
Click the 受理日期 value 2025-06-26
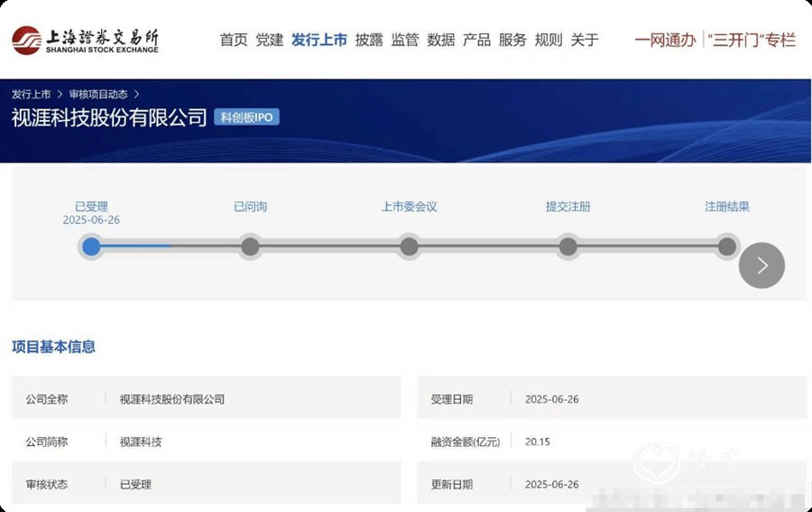(x=552, y=399)
